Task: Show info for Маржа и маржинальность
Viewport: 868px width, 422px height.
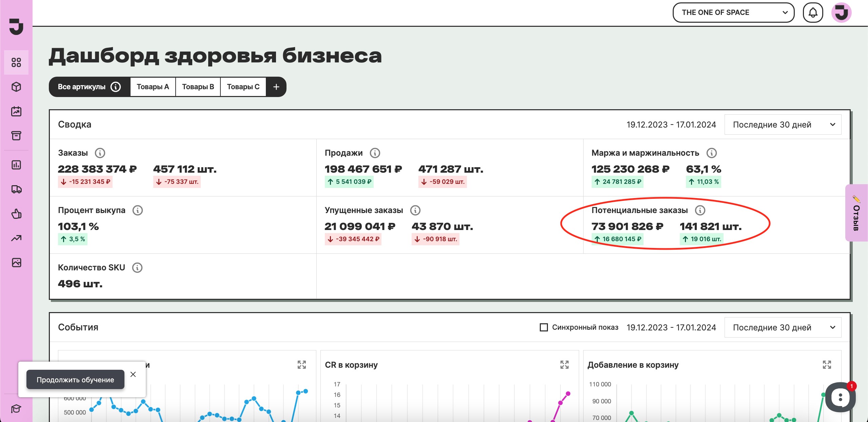Action: pos(712,153)
